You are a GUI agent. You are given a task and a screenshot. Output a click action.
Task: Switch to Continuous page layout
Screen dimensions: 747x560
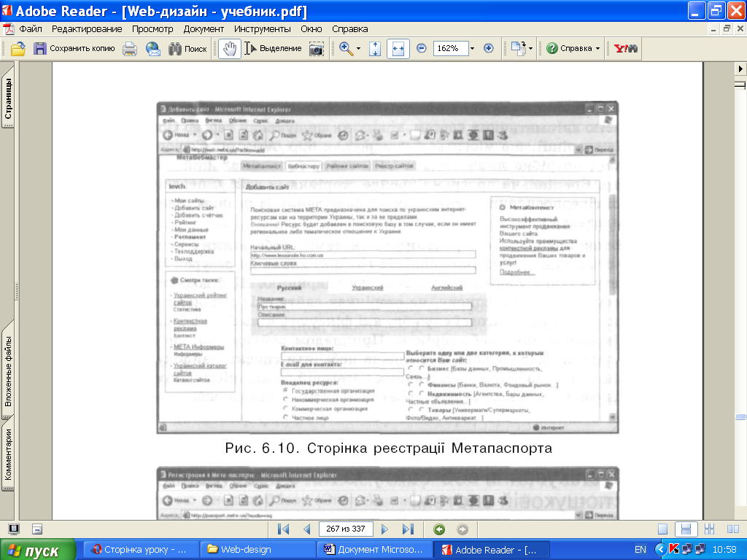pyautogui.click(x=686, y=529)
